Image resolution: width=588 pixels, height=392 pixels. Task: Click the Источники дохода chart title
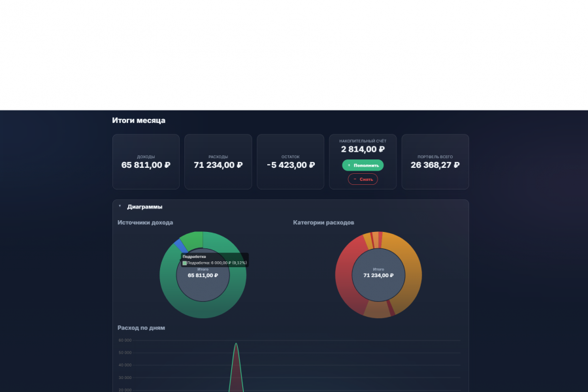(145, 222)
